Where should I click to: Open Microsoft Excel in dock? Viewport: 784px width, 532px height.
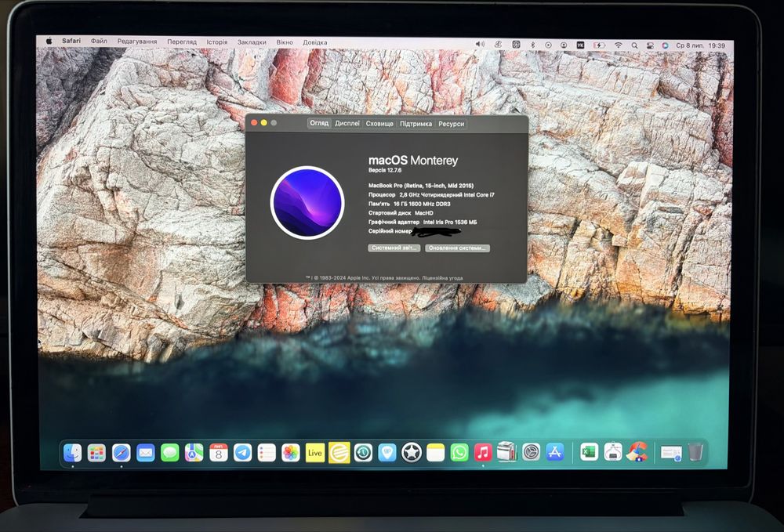click(x=589, y=453)
